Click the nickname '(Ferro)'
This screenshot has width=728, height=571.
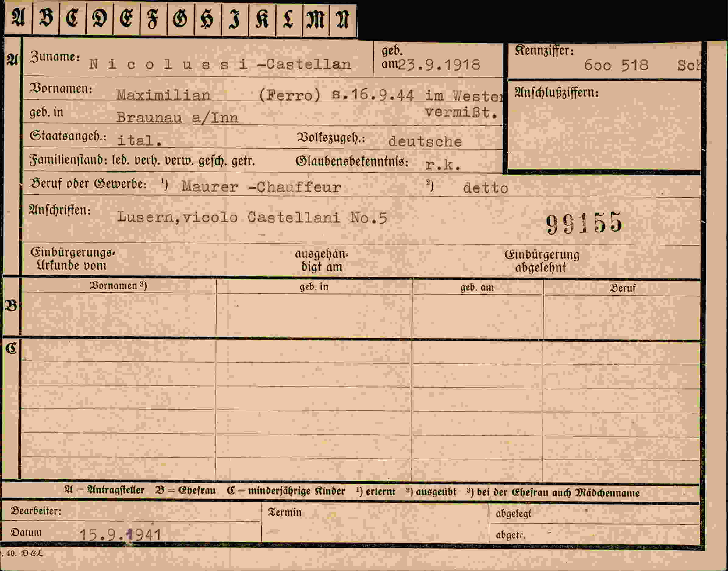tap(289, 96)
